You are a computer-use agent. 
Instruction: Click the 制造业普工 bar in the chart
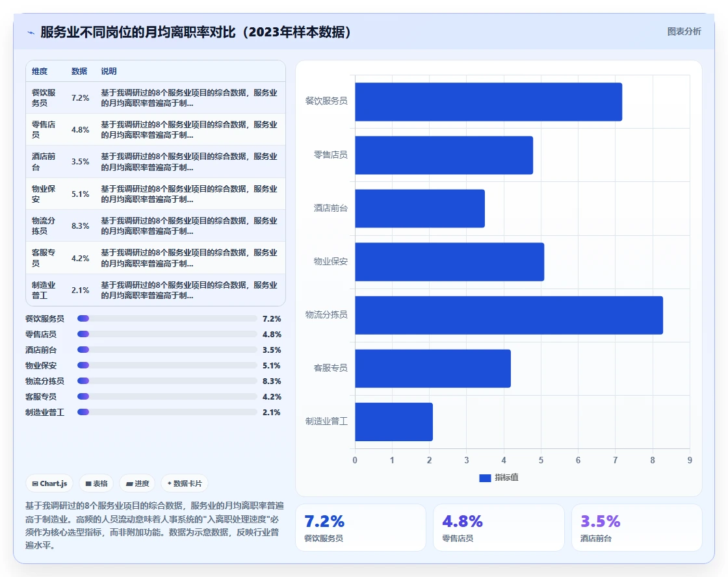click(x=394, y=422)
